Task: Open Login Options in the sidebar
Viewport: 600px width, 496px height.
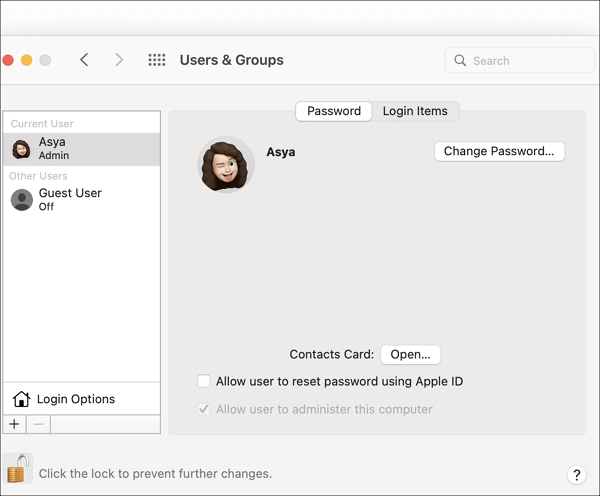Action: (x=76, y=399)
